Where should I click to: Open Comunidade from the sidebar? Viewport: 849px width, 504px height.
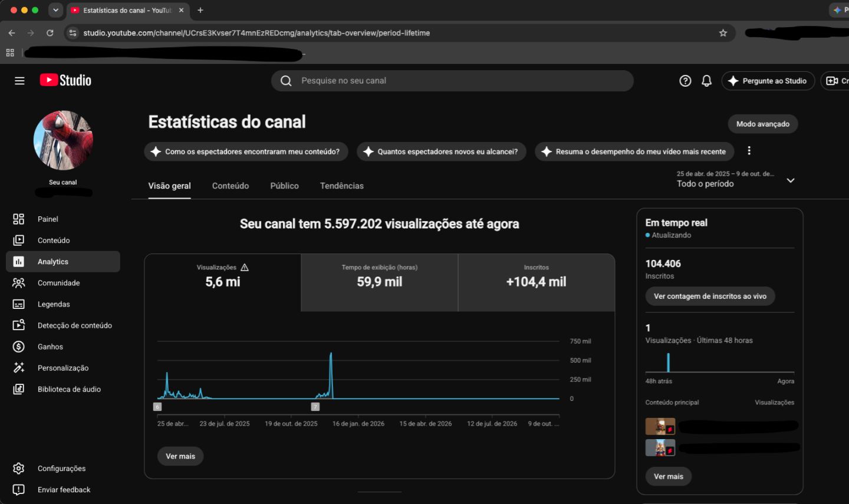pos(63,283)
